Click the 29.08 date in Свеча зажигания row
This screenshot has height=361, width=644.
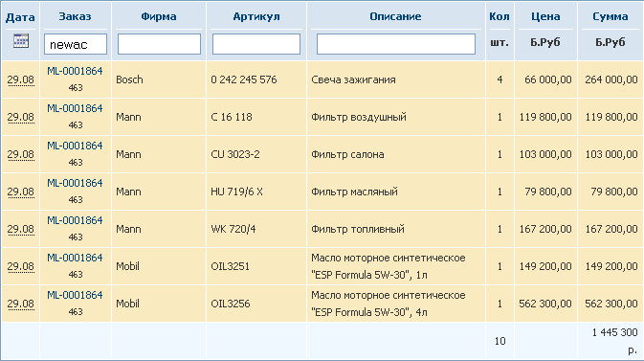pos(20,79)
